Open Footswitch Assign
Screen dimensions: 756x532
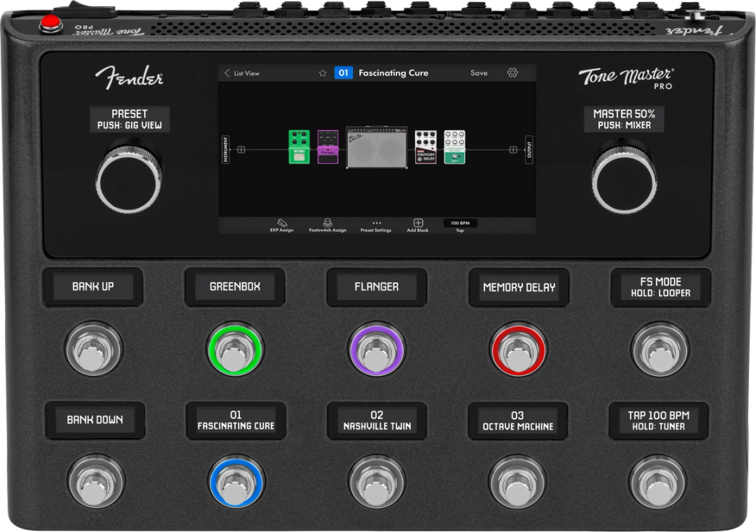click(328, 225)
